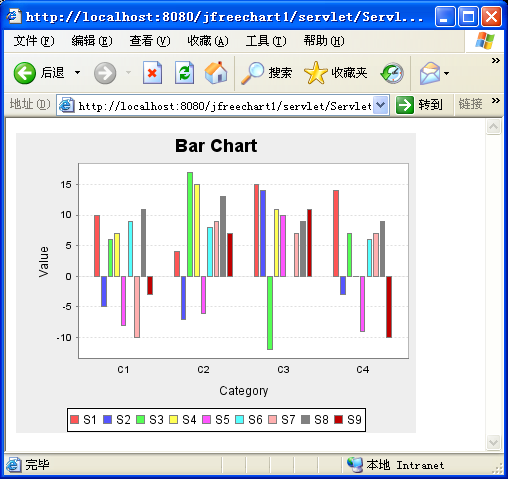This screenshot has width=508, height=479.
Task: Click the grey Forward arrow button
Action: point(105,73)
